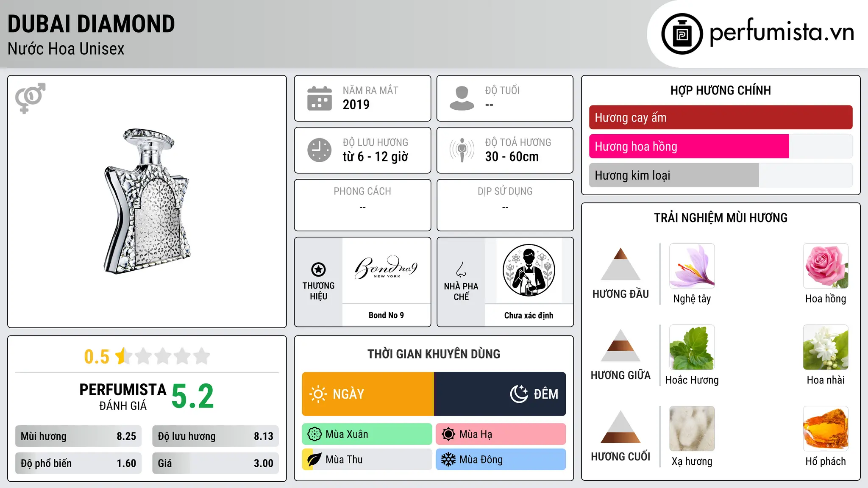Click the sun icon in the Ngày bar

(318, 394)
